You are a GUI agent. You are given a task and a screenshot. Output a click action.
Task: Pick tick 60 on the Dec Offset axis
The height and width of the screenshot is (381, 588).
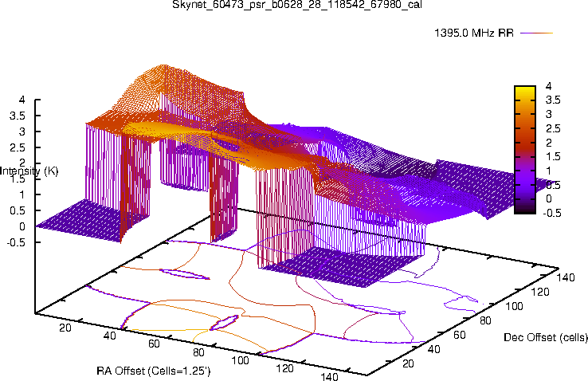[x=460, y=335]
